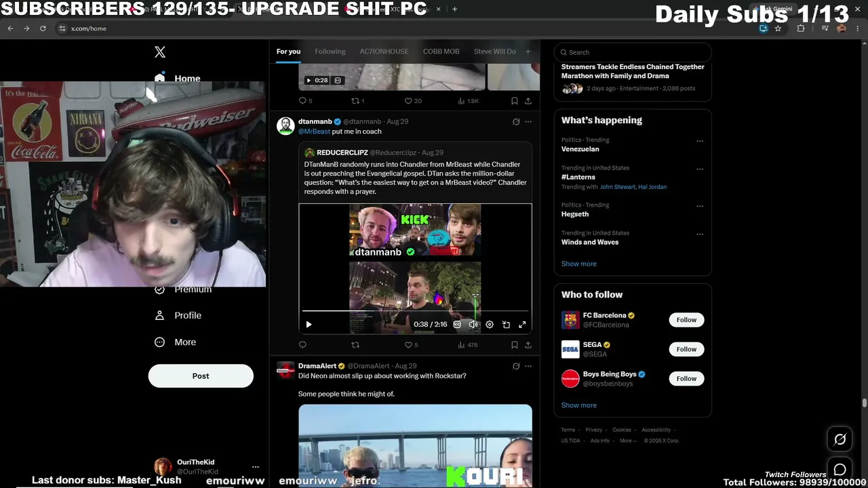The image size is (868, 488).
Task: Expand the footer More links
Action: (629, 441)
